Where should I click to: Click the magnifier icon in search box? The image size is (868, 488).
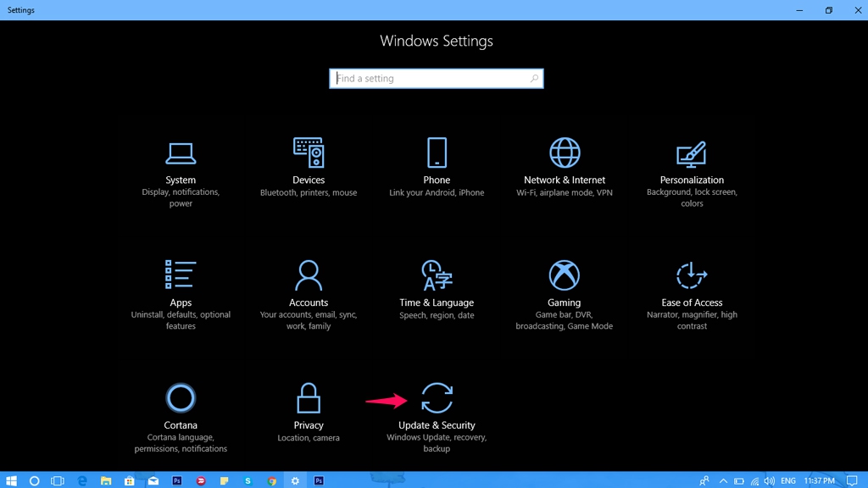click(x=534, y=79)
